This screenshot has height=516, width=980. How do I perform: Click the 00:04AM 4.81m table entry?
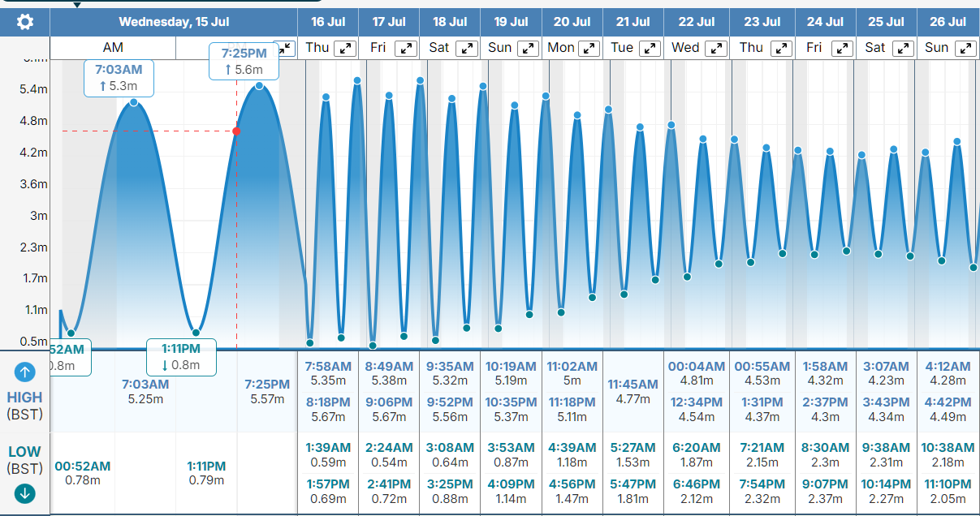[697, 373]
